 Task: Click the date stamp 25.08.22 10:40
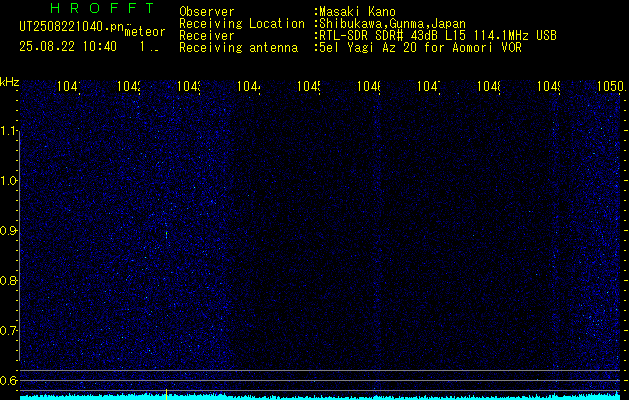click(68, 47)
